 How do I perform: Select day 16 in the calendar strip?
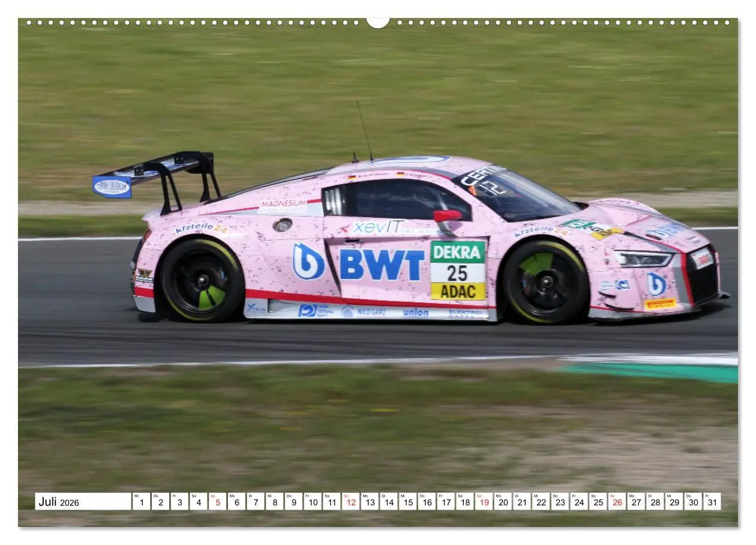click(427, 502)
